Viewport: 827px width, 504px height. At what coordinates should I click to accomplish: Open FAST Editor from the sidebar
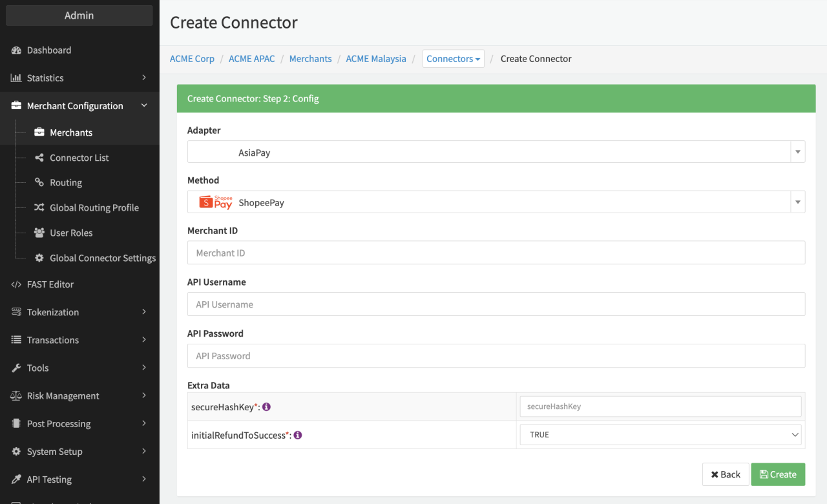[50, 284]
